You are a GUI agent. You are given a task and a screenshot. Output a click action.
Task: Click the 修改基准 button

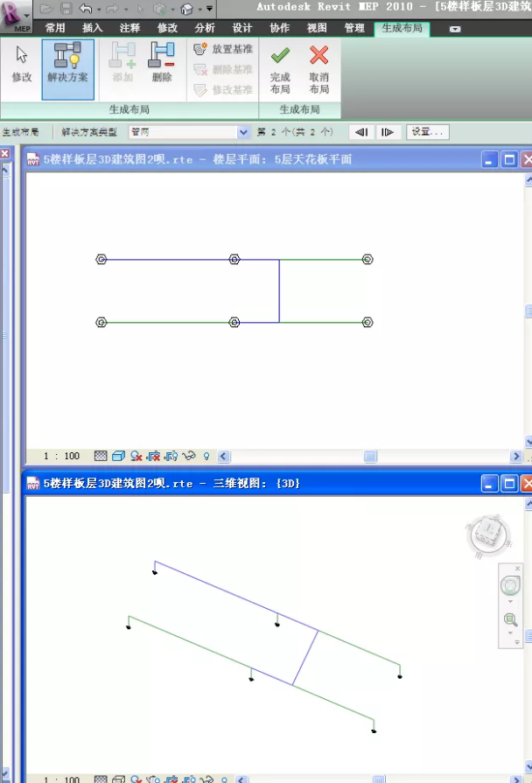(223, 90)
